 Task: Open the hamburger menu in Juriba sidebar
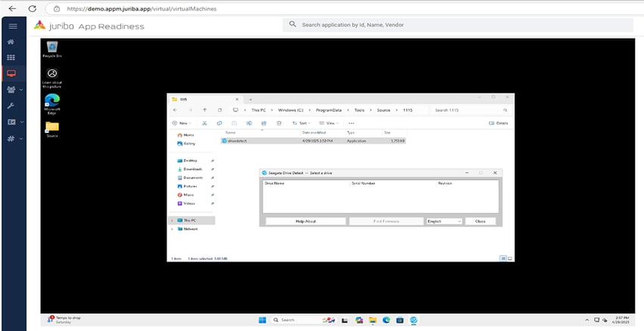pyautogui.click(x=11, y=26)
